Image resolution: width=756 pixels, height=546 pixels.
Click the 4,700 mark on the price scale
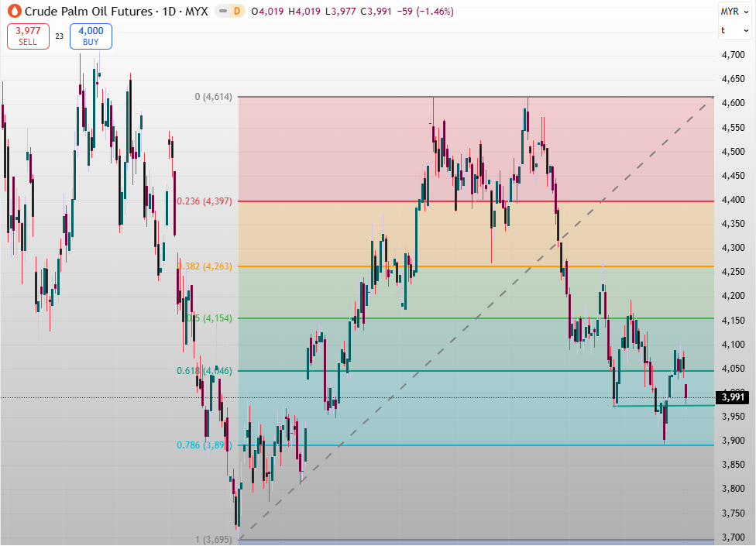click(733, 55)
